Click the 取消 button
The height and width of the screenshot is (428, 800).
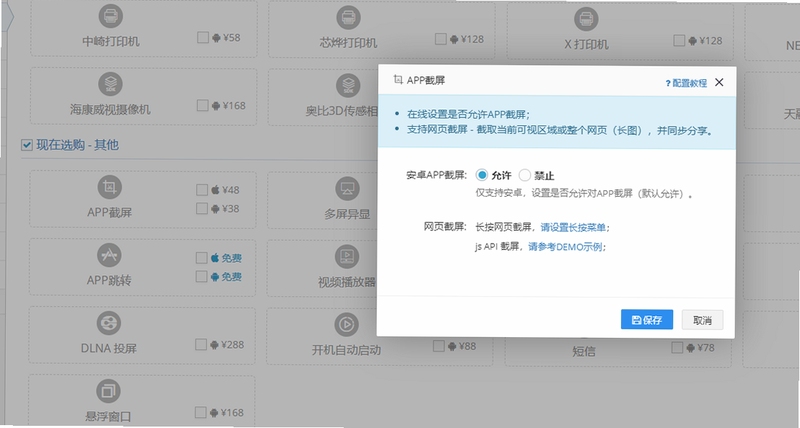703,320
